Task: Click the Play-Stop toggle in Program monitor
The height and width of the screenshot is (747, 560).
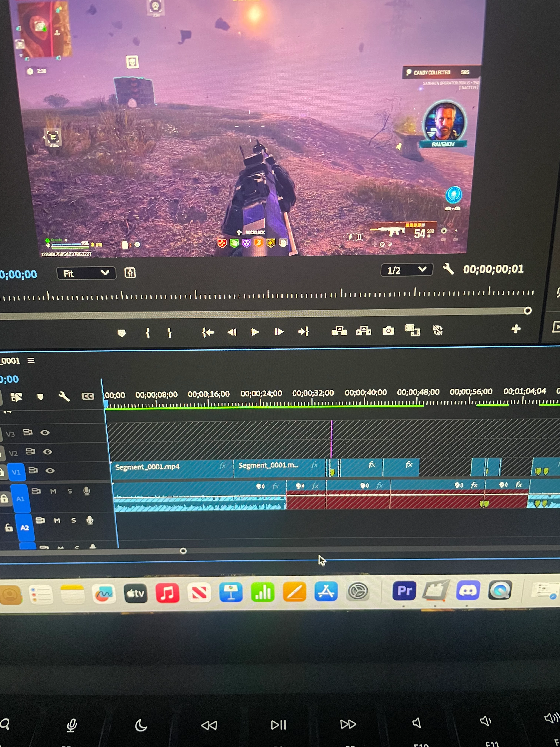Action: tap(255, 332)
